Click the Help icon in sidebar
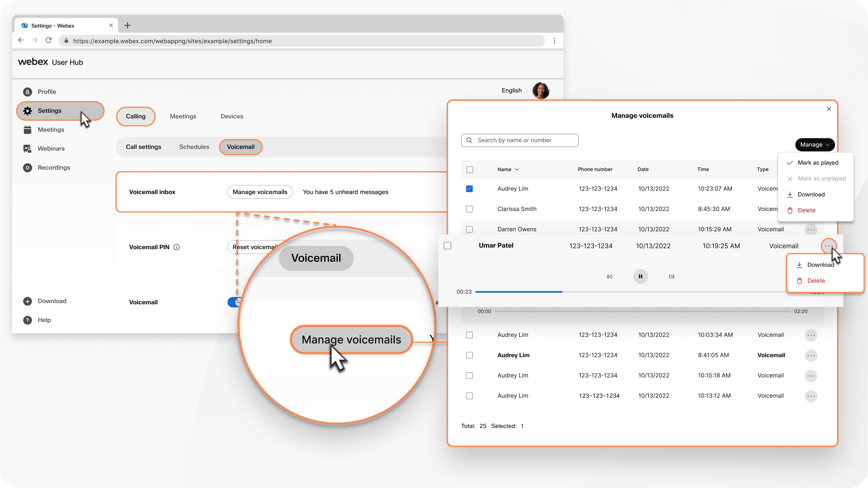The width and height of the screenshot is (868, 488). click(28, 319)
